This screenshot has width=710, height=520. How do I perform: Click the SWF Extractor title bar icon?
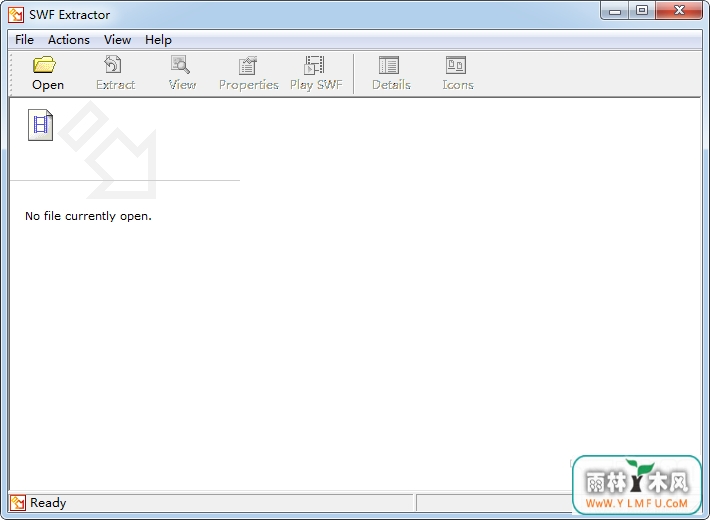point(16,14)
